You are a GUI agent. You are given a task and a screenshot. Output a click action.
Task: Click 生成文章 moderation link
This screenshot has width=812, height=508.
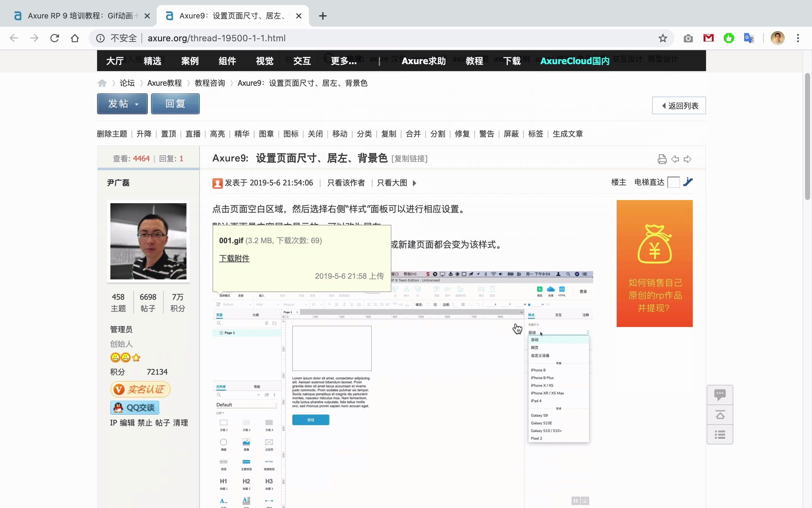click(568, 134)
